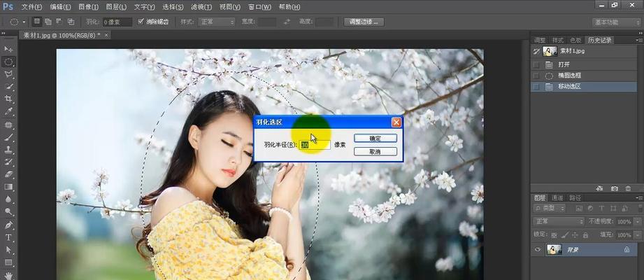Click New selection mode icon
Viewport: 644px width, 280px height.
(x=37, y=22)
